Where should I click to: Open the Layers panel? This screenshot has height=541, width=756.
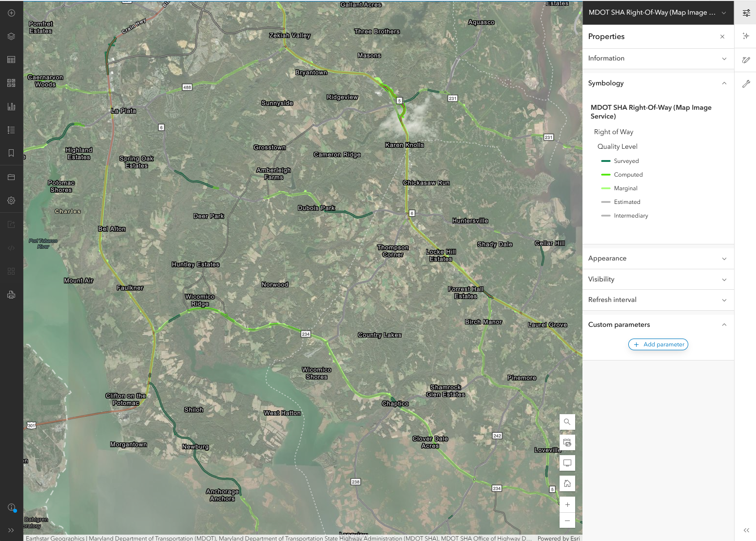11,37
